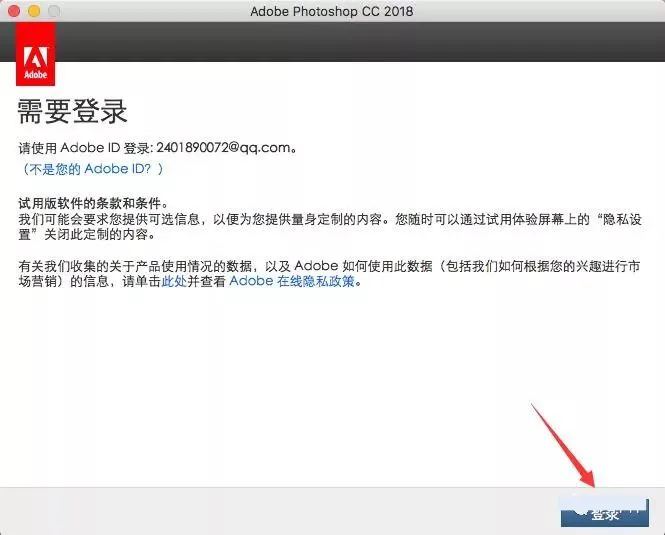Click the blue 登录 sign-in button
Image resolution: width=665 pixels, height=535 pixels.
pos(605,513)
